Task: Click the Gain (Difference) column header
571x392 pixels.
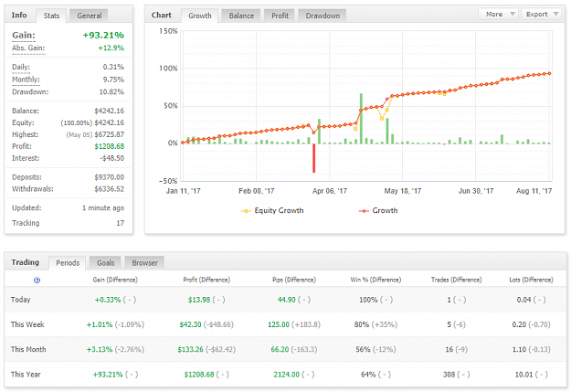Action: pyautogui.click(x=115, y=280)
